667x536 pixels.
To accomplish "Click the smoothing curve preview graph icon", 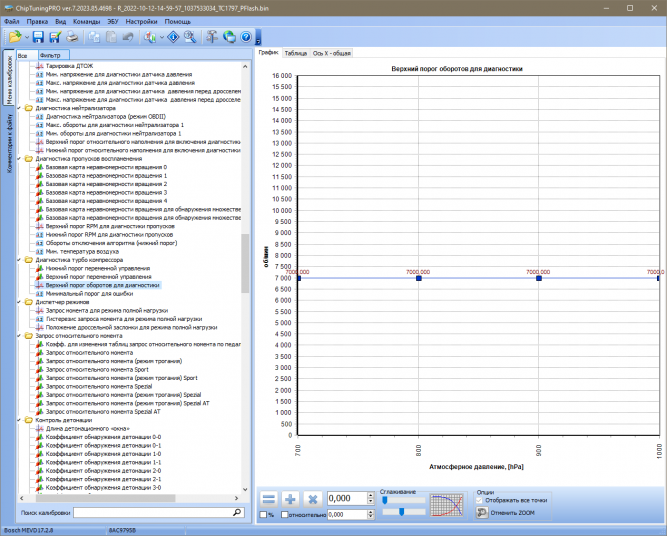I will tap(446, 505).
